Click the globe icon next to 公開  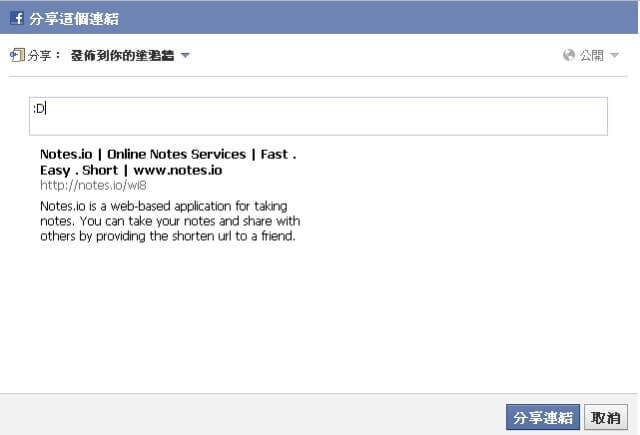(569, 55)
